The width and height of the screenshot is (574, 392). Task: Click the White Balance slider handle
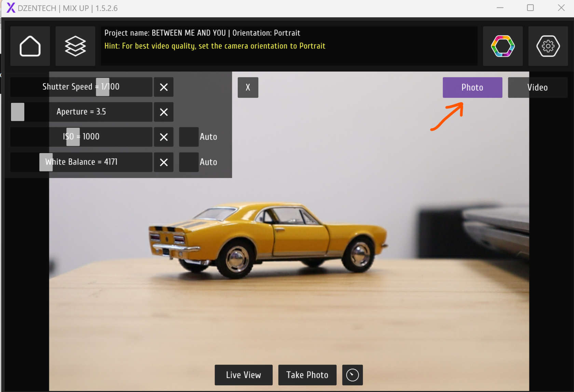click(46, 162)
